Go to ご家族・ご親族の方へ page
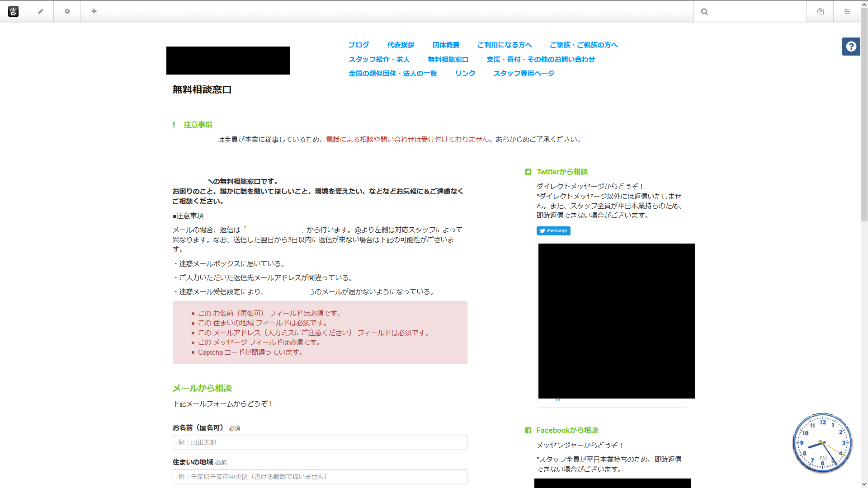 click(x=584, y=45)
